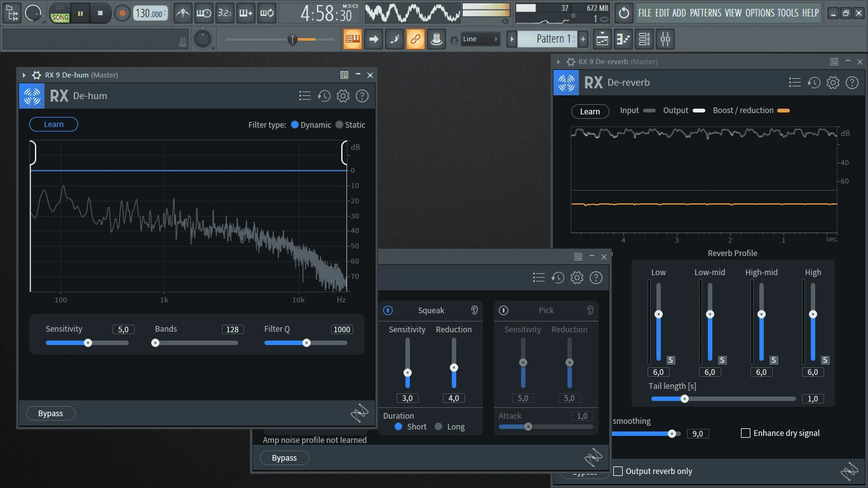Open De-hum help question mark icon
The height and width of the screenshot is (488, 868).
[362, 96]
